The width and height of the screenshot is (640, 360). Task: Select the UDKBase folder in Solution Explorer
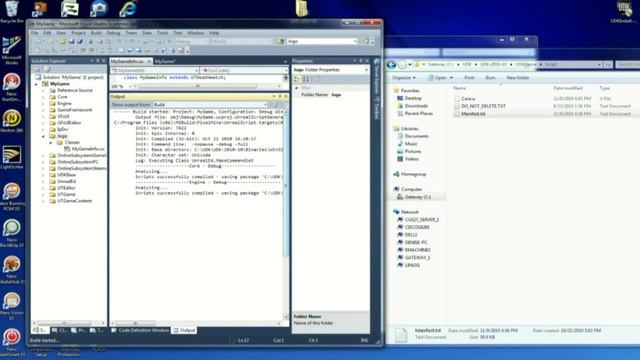click(67, 175)
